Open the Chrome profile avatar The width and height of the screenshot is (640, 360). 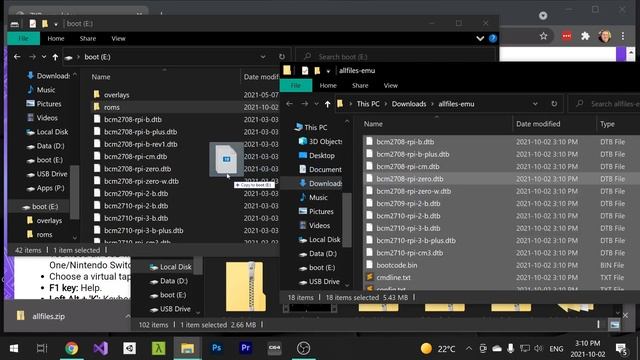pos(604,36)
